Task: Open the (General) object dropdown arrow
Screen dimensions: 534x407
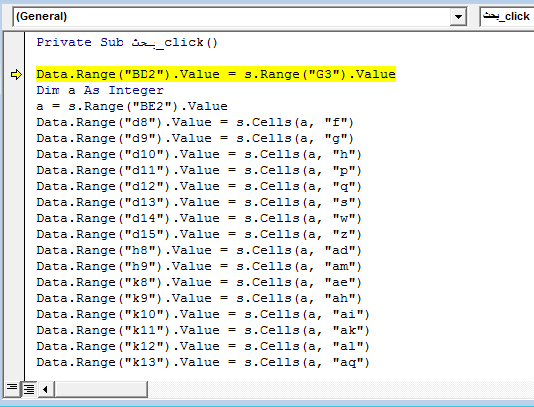Action: 458,16
